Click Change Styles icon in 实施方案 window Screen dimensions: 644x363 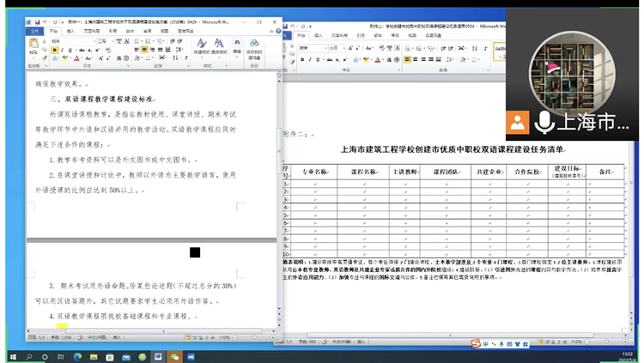[219, 46]
